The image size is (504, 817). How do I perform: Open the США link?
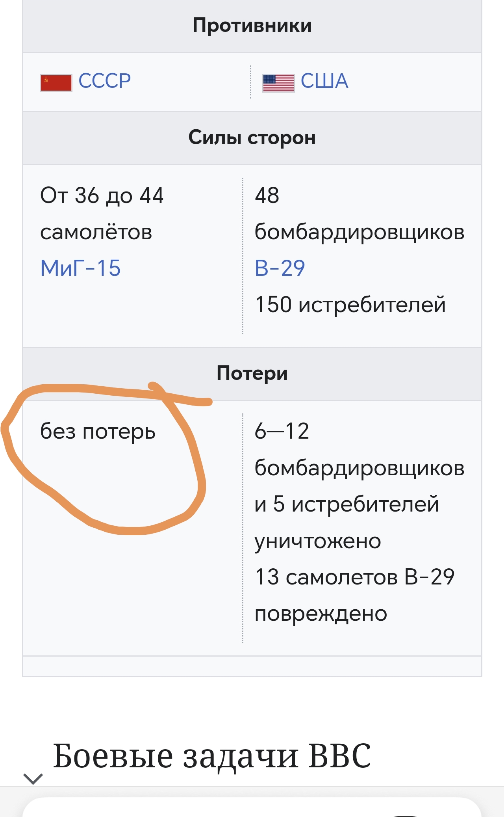coord(324,81)
